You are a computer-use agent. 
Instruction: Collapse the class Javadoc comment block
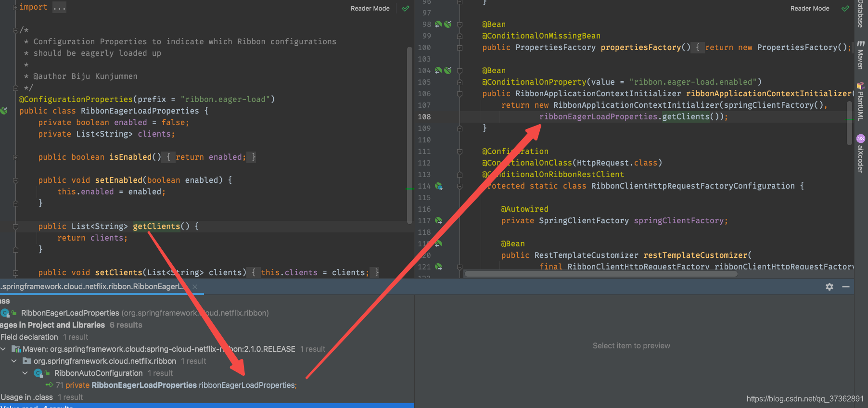[15, 30]
